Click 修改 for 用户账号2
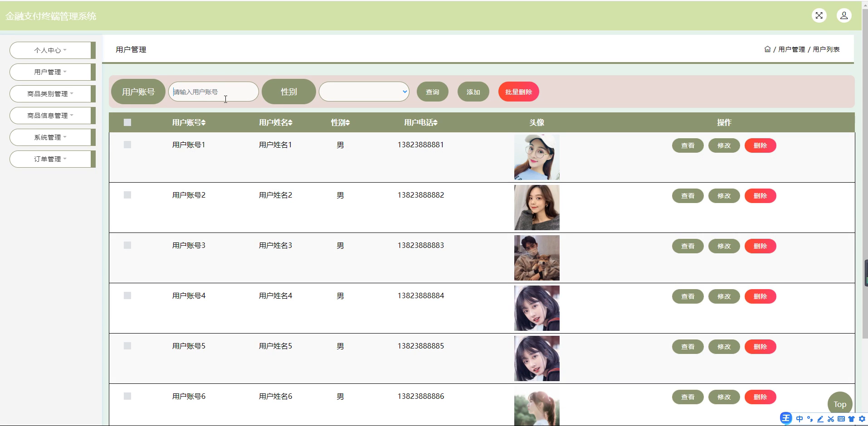 pyautogui.click(x=724, y=196)
